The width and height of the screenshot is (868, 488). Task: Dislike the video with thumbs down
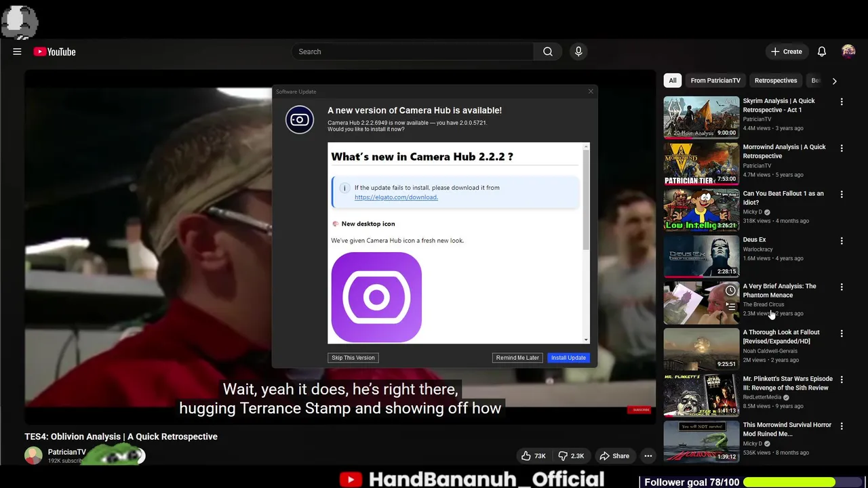(570, 456)
